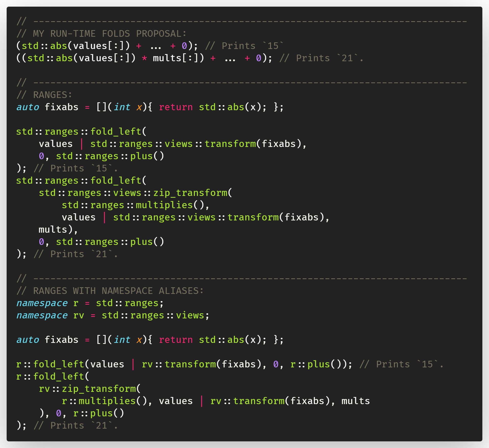Click the r::fold_left one-liner with rv::transform
The height and width of the screenshot is (448, 489).
[x=179, y=364]
